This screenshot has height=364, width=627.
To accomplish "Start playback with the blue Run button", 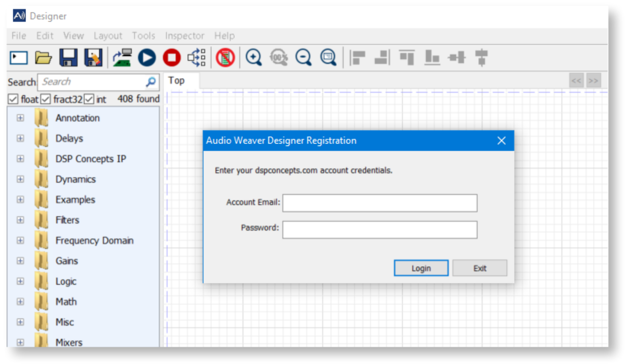I will coord(147,57).
